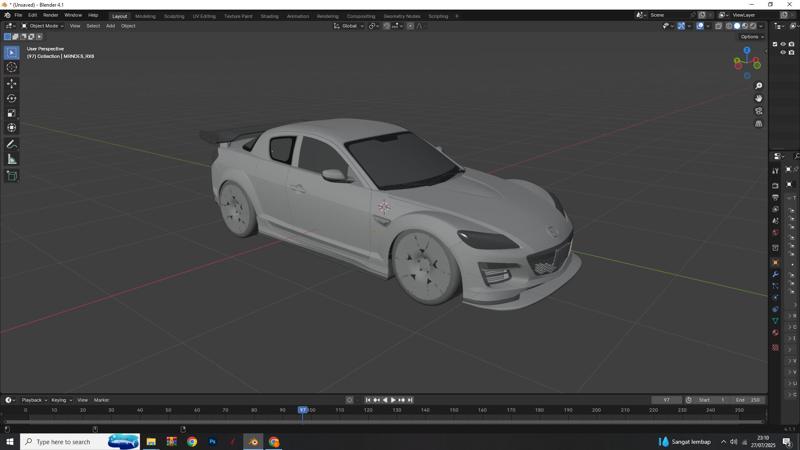Open the Playback menu in timeline

pos(33,400)
